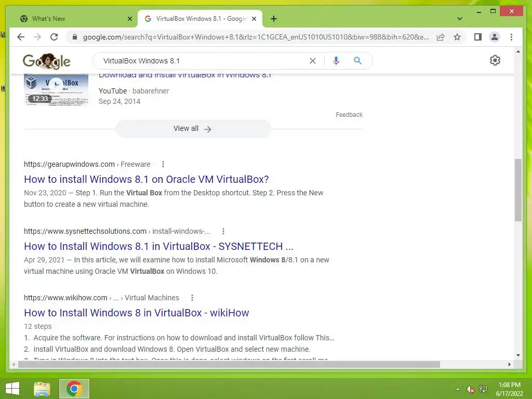This screenshot has width=532, height=399.
Task: Click the scroll-down arrow
Action: click(518, 355)
